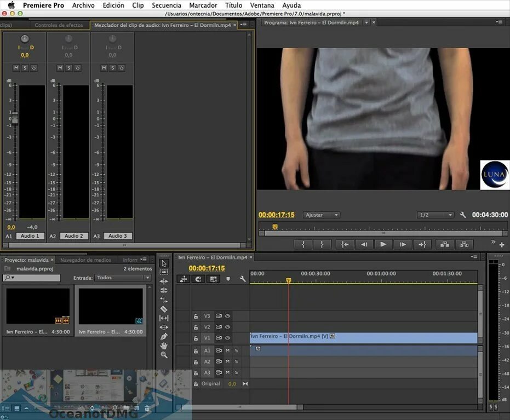
Task: Click the Program monitor playhead marker
Action: (275, 227)
